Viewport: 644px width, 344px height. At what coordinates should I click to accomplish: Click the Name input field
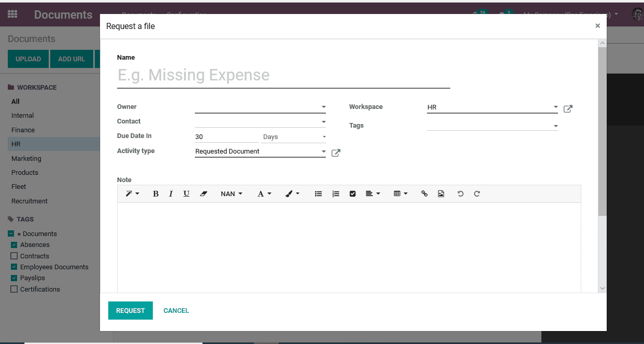pyautogui.click(x=283, y=75)
